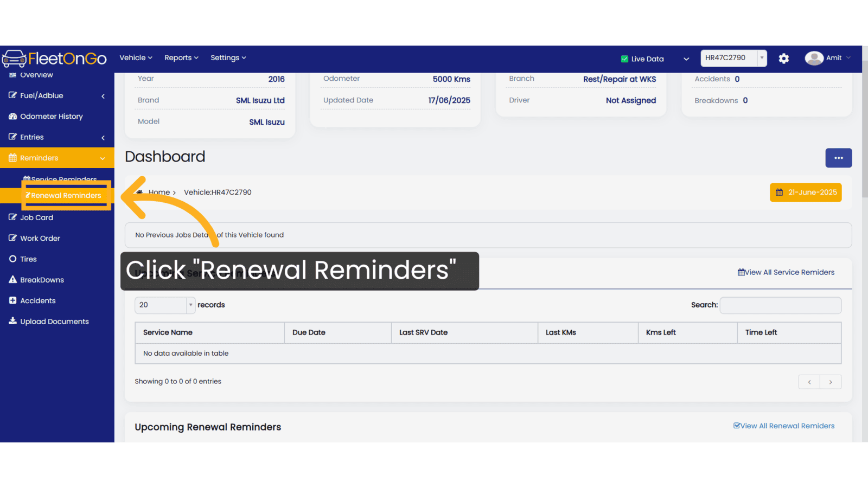Sort by Time Left column
The width and height of the screenshot is (868, 488).
[x=789, y=332]
